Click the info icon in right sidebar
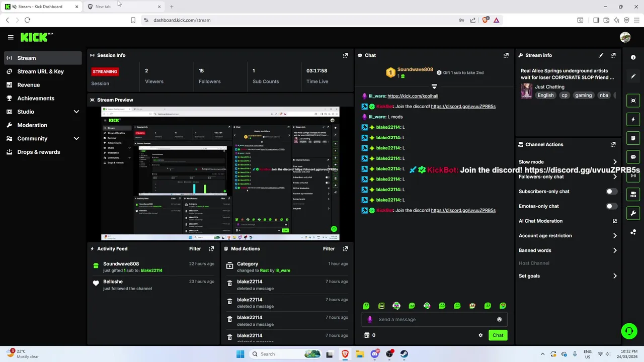 (x=633, y=57)
